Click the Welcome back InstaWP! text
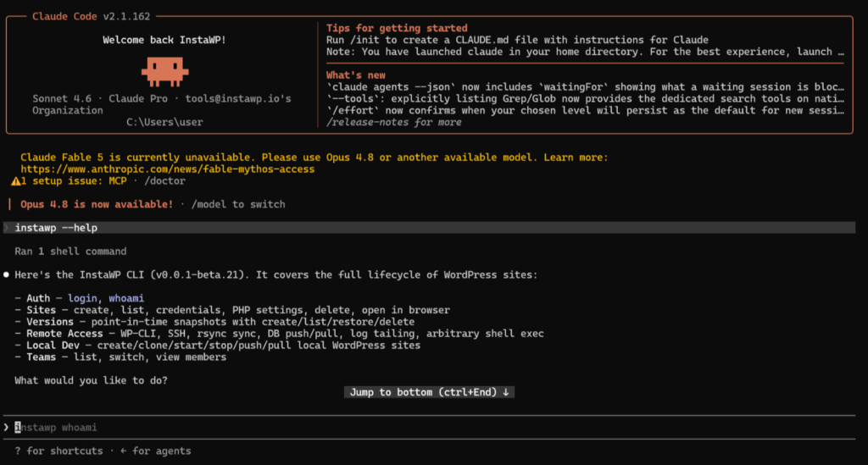 pos(164,40)
